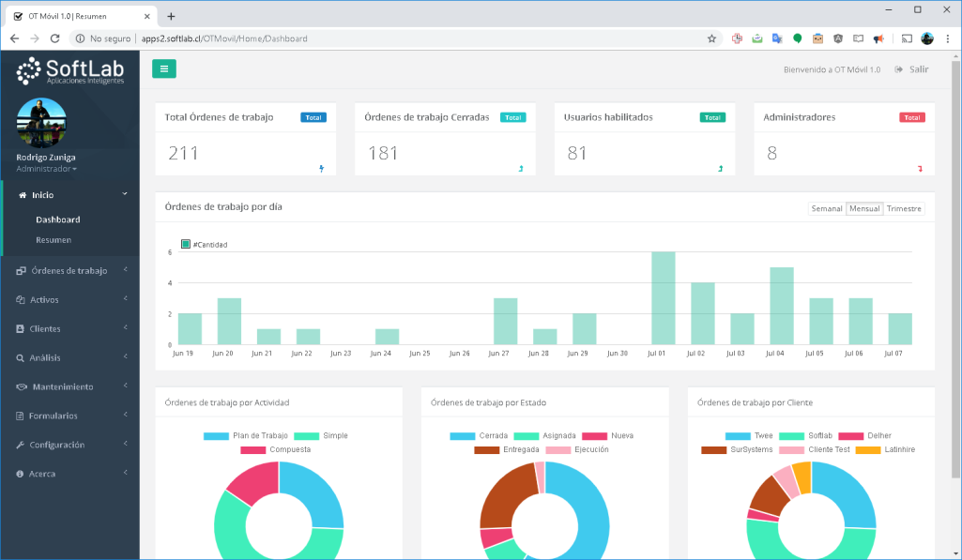The height and width of the screenshot is (560, 962).
Task: Reload the page with the refresh icon
Action: (54, 38)
